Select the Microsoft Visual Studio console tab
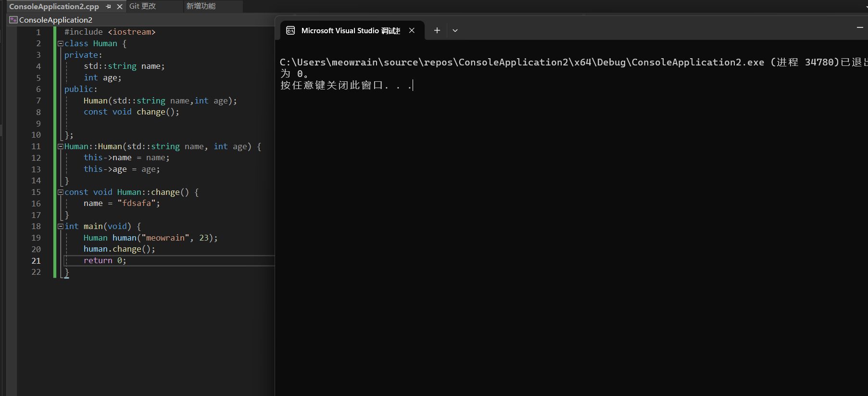Viewport: 868px width, 396px height. coord(350,31)
